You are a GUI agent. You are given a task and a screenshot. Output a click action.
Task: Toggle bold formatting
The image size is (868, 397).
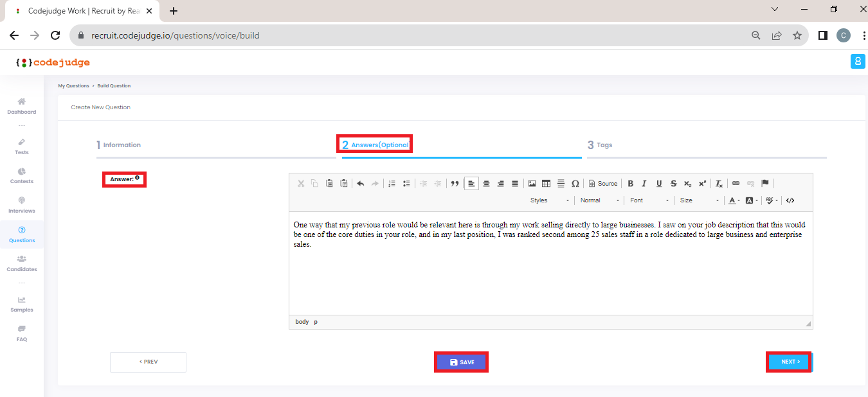630,183
